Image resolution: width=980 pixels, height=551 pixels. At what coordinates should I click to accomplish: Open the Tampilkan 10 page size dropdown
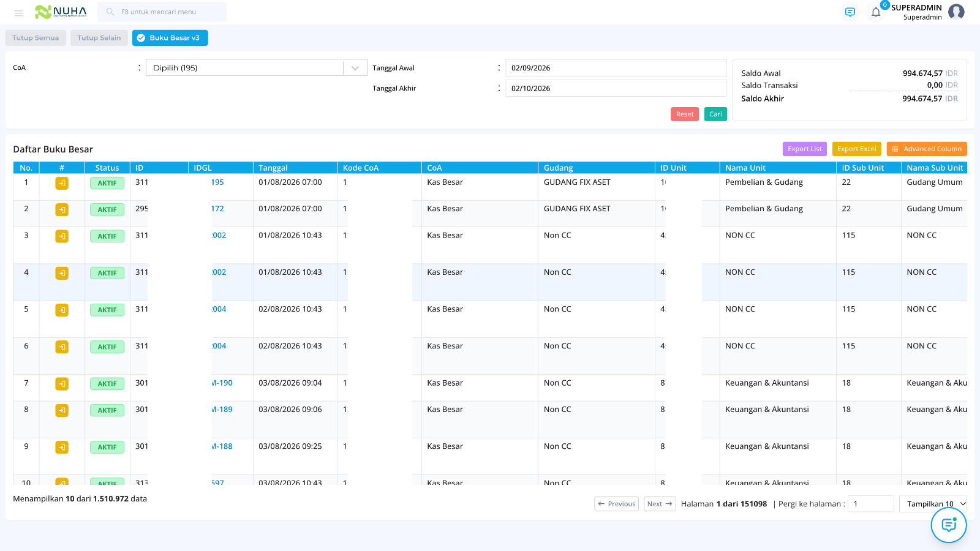(x=933, y=504)
